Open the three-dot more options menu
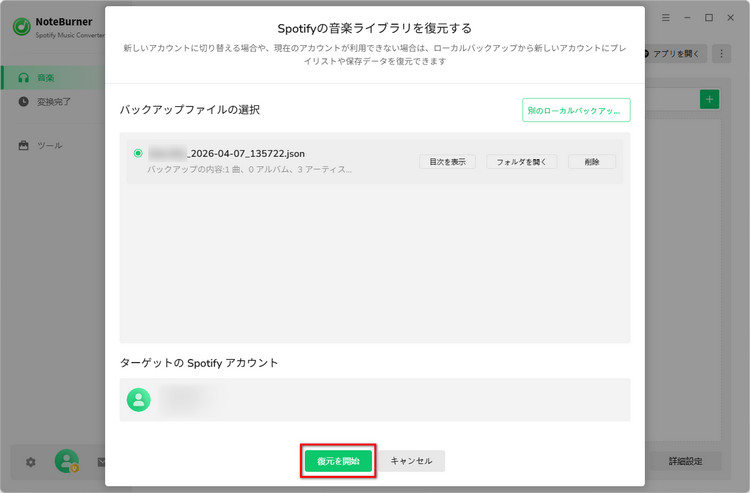The height and width of the screenshot is (493, 750). coord(721,54)
